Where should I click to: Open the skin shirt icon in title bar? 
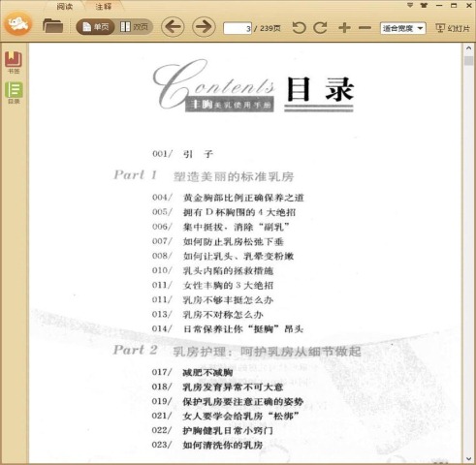tap(424, 5)
